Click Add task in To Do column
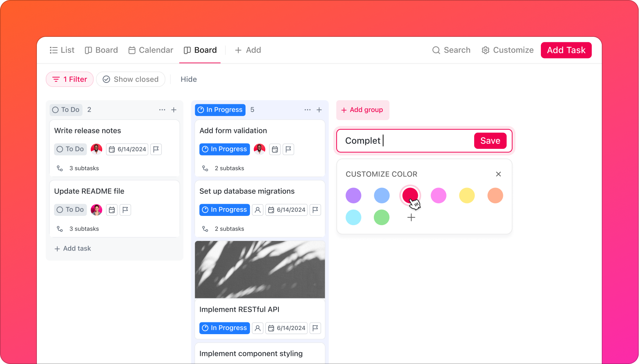This screenshot has width=639, height=364. point(73,249)
